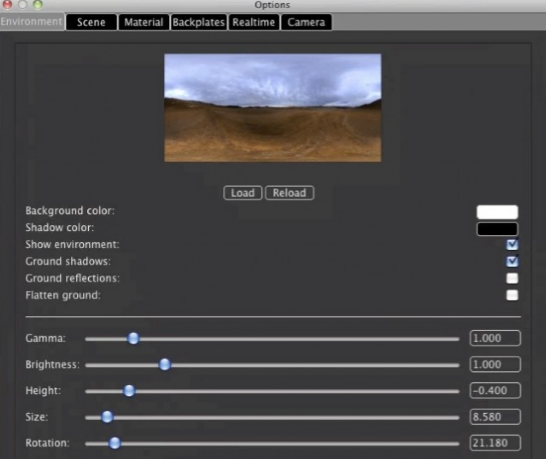Uncheck the Show environment checkbox

(512, 244)
